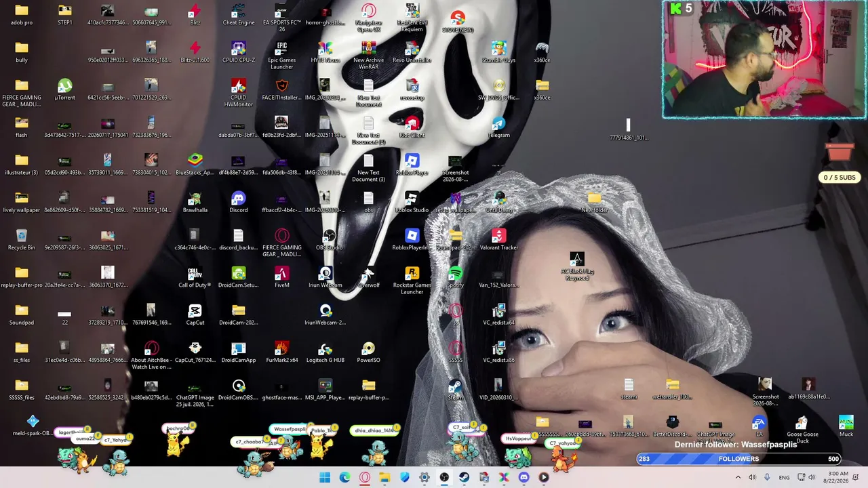Select the Blitz desktop shortcut
Viewport: 868px width, 488px height.
(x=195, y=14)
